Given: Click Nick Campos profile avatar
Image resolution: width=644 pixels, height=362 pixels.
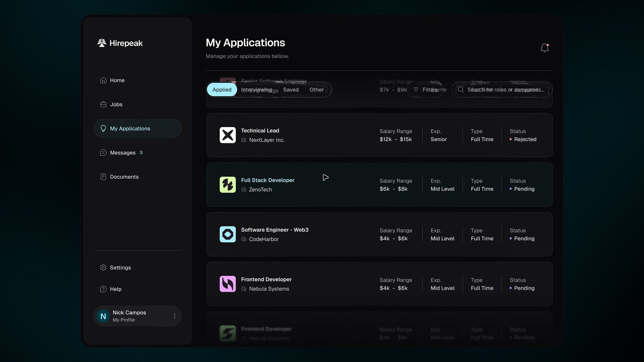Looking at the screenshot, I should pos(103,316).
